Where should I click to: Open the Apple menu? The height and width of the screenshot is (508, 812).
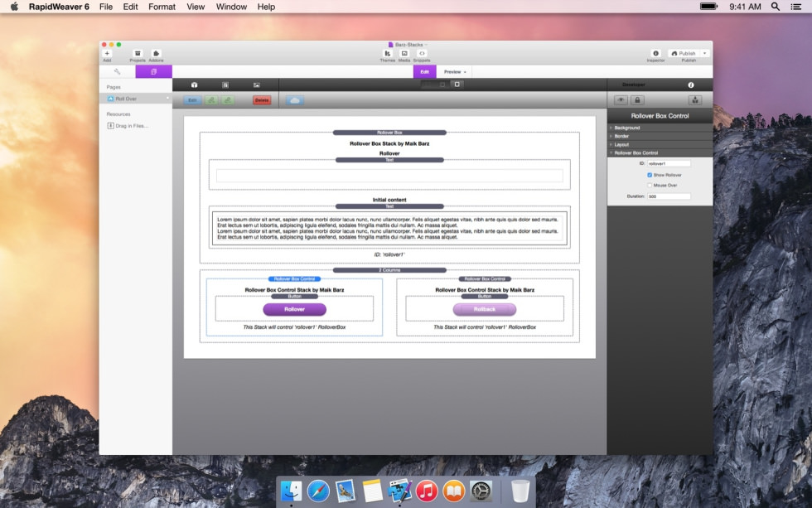pyautogui.click(x=14, y=7)
